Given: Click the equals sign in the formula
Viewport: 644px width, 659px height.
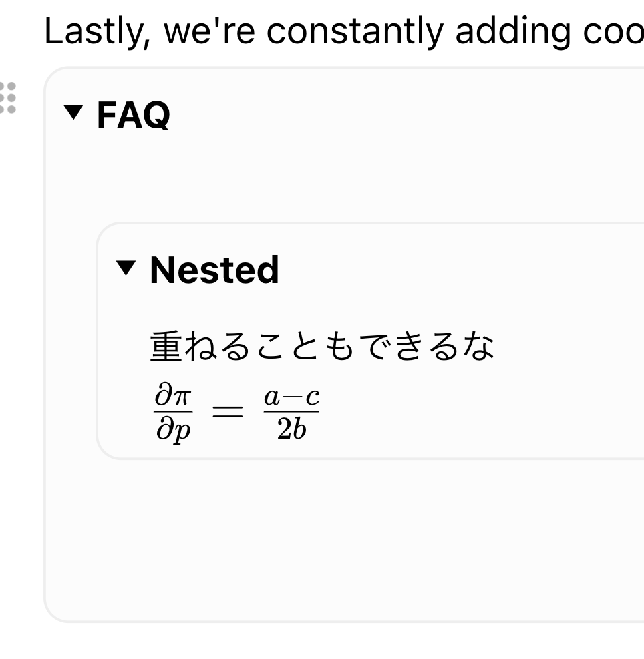Looking at the screenshot, I should (228, 411).
